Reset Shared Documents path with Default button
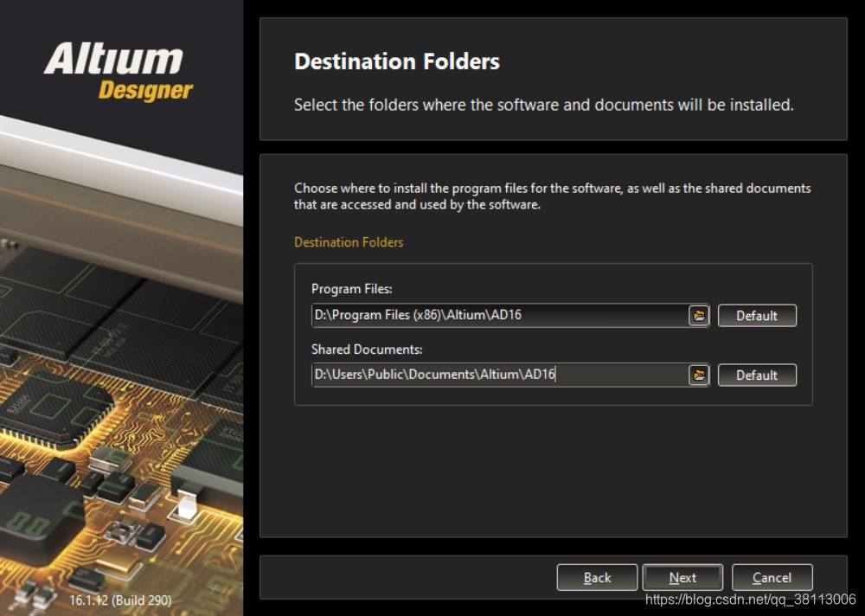 coord(757,375)
